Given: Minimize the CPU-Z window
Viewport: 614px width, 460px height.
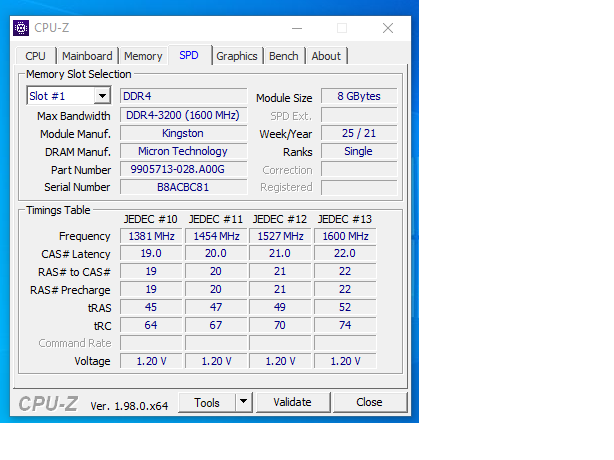Looking at the screenshot, I should coord(297,28).
